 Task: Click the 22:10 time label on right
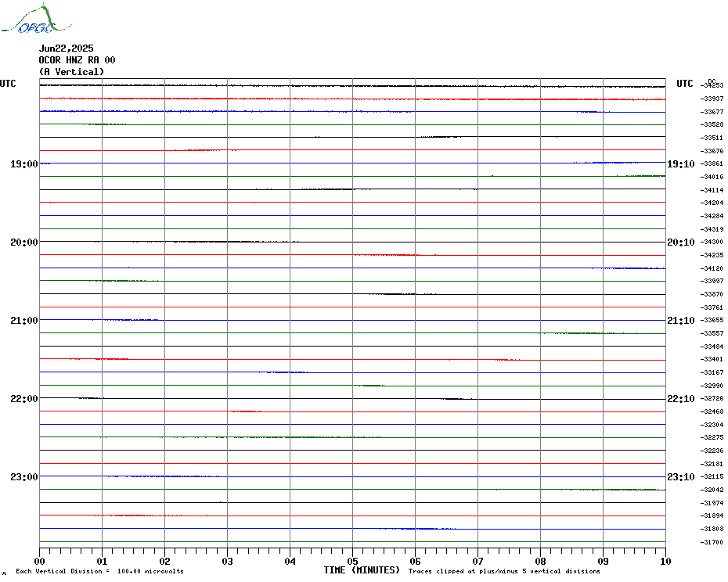(681, 399)
